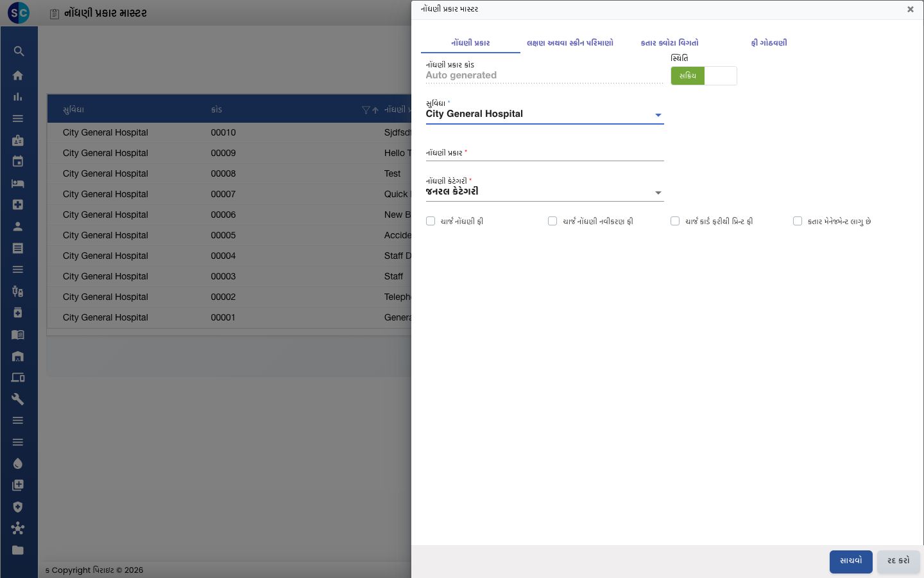The width and height of the screenshot is (924, 578).
Task: Switch to the નોંધણી પ્રકાર tab
Action: [x=470, y=43]
